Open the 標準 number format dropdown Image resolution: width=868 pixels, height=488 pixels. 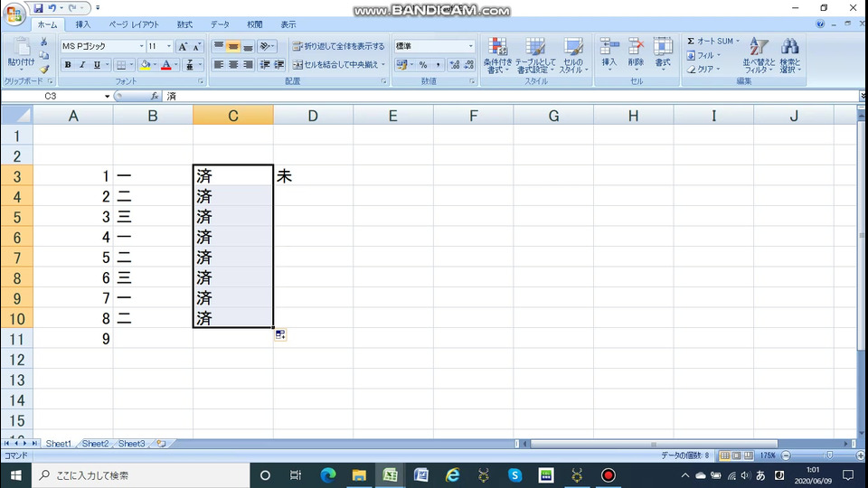470,46
